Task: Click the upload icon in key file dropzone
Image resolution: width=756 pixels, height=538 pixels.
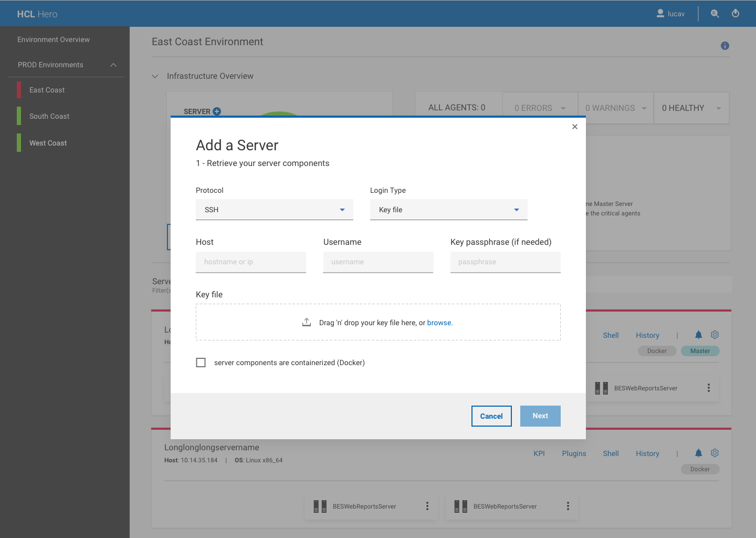Action: (307, 322)
